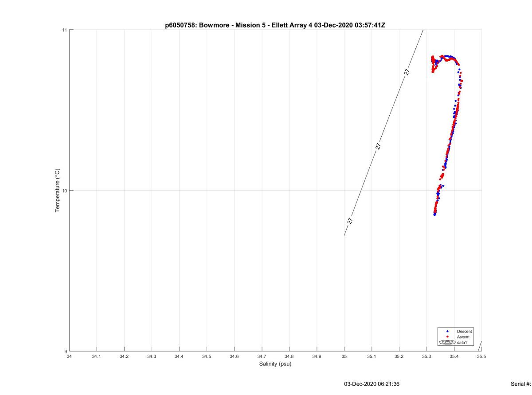The height and width of the screenshot is (395, 532).
Task: Click the y-axis tick label '10'
Action: (64, 191)
